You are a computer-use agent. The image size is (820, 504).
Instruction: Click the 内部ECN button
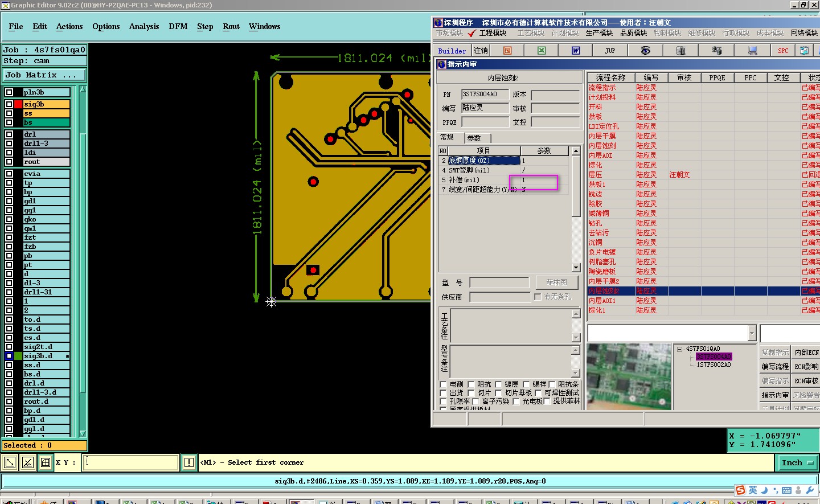(x=806, y=353)
